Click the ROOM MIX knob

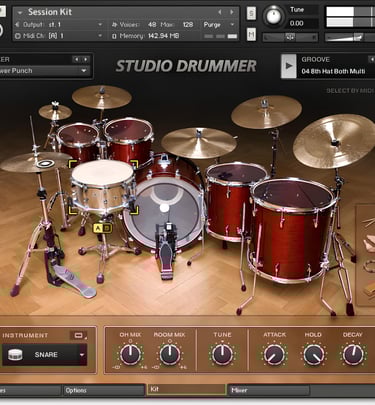click(170, 354)
